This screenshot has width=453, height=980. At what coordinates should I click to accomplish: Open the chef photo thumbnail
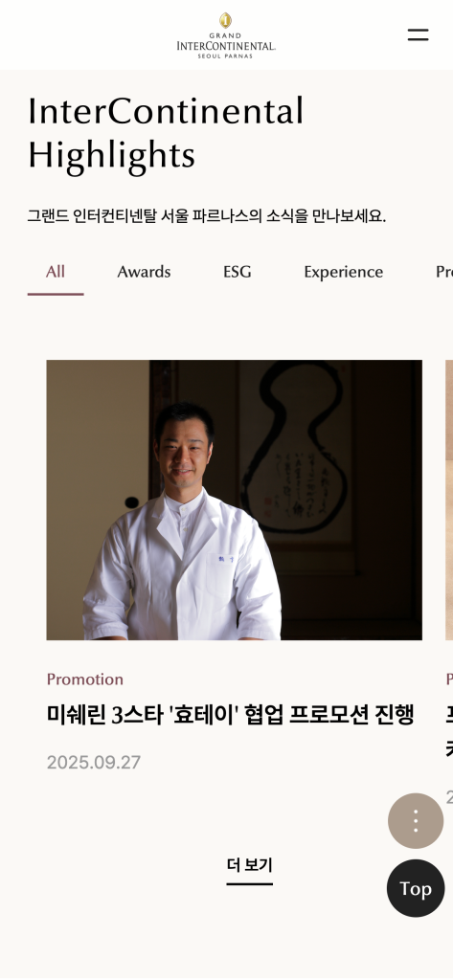coord(234,500)
